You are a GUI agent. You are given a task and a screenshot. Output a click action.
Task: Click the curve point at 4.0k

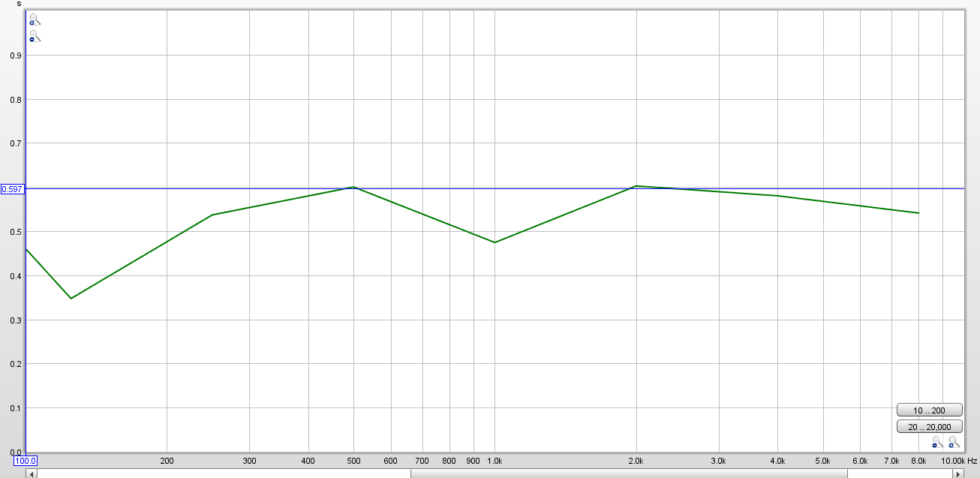click(x=777, y=196)
